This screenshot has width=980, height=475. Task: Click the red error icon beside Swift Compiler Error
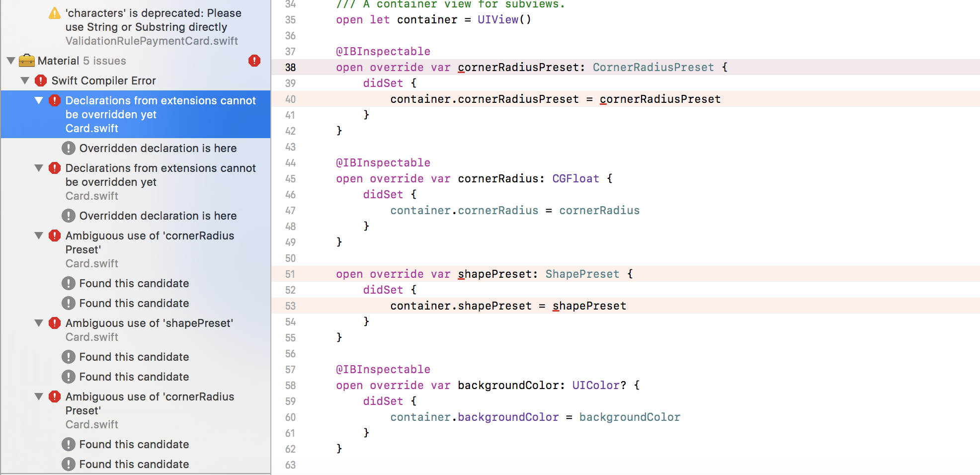41,80
